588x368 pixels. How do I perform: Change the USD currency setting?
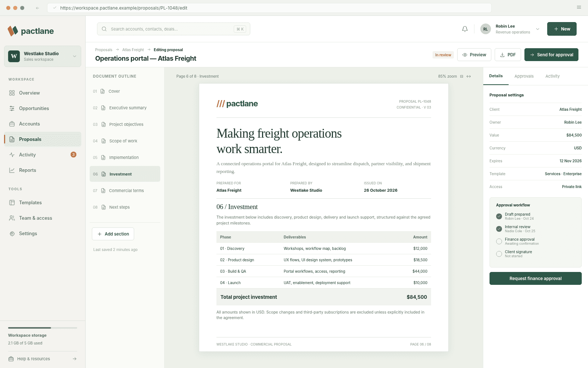578,148
